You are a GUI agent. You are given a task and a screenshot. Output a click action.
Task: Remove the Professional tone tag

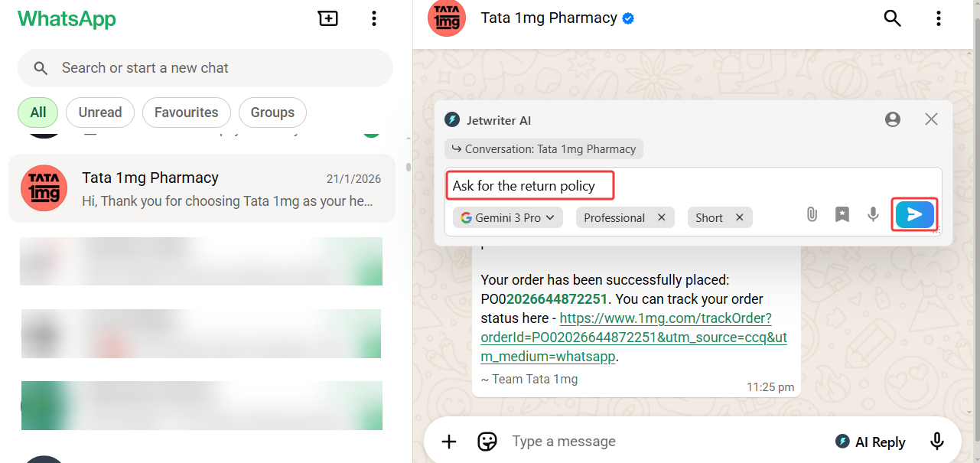(x=662, y=217)
